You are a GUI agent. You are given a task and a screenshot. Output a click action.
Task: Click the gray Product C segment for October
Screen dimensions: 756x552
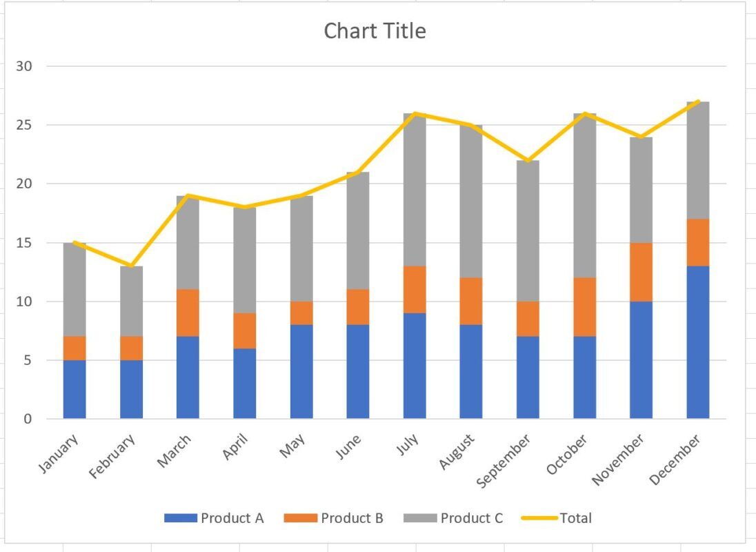tap(584, 196)
